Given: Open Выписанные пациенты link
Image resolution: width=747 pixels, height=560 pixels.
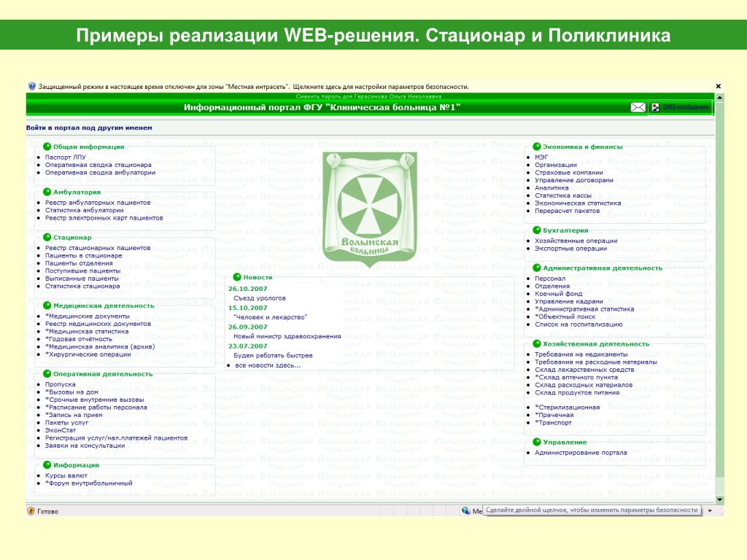Looking at the screenshot, I should pos(82,278).
